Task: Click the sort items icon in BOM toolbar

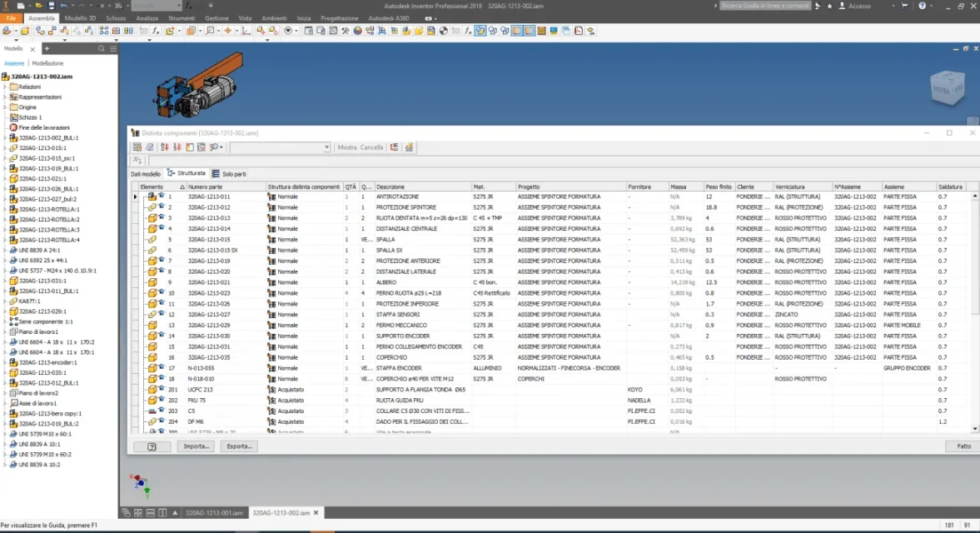Action: coord(164,147)
